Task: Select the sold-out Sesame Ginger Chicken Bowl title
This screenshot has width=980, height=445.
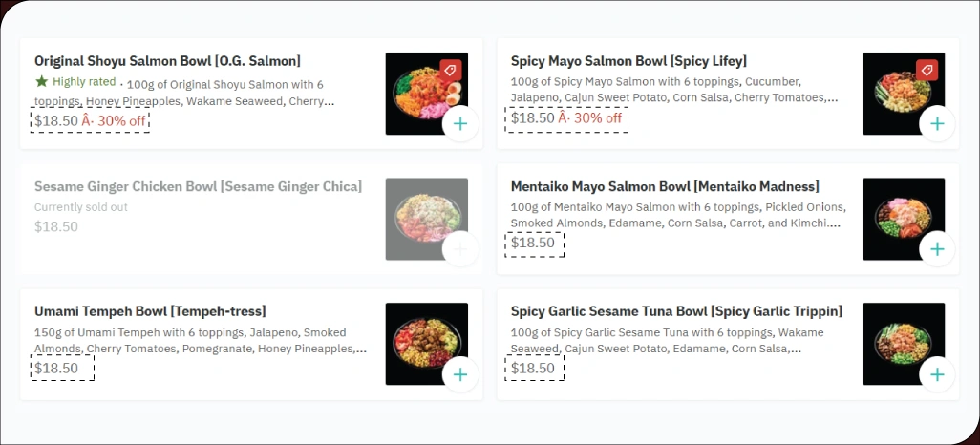Action: (x=198, y=186)
